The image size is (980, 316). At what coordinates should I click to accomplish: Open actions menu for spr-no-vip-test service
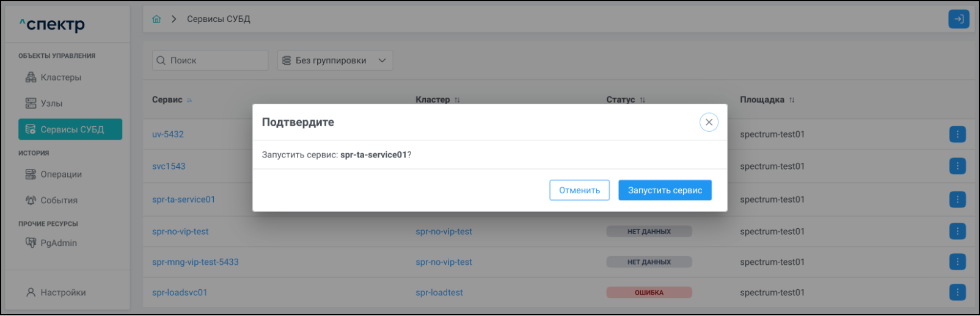[x=957, y=231]
